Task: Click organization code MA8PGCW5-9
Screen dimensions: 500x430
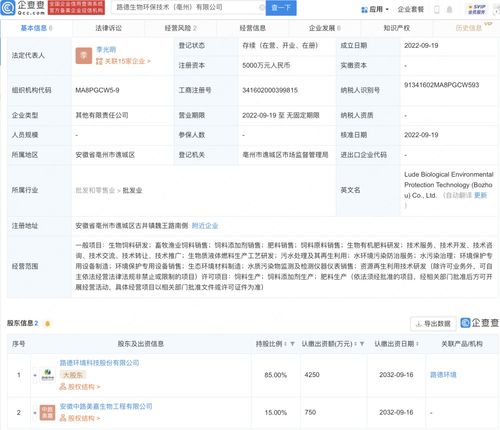Action: pyautogui.click(x=97, y=90)
